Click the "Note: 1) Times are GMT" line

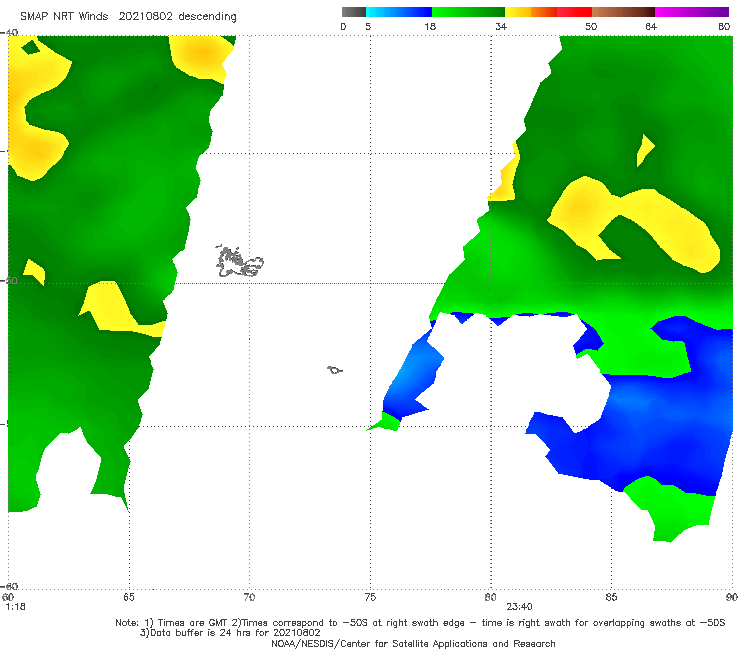[x=420, y=623]
